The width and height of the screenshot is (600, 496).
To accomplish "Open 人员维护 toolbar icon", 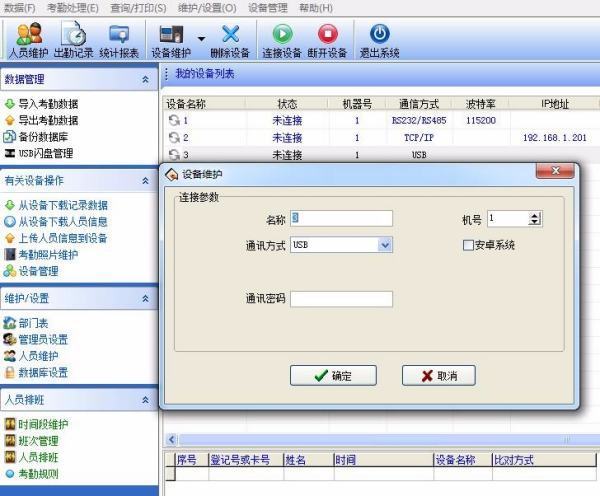I will (x=29, y=40).
